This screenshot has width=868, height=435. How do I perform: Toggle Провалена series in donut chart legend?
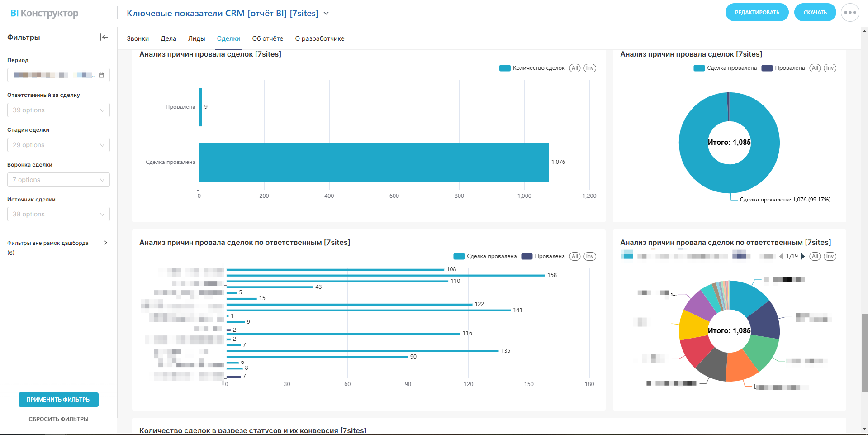pos(783,68)
